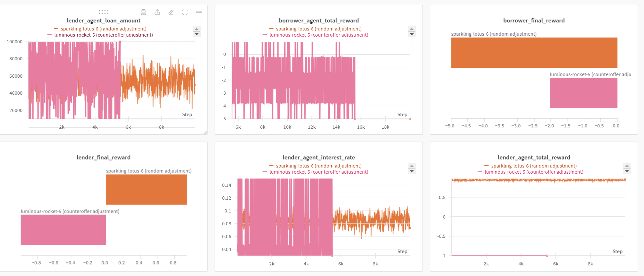Edit the lender_agent_loan_amount panel with pencil icon

pos(171,12)
